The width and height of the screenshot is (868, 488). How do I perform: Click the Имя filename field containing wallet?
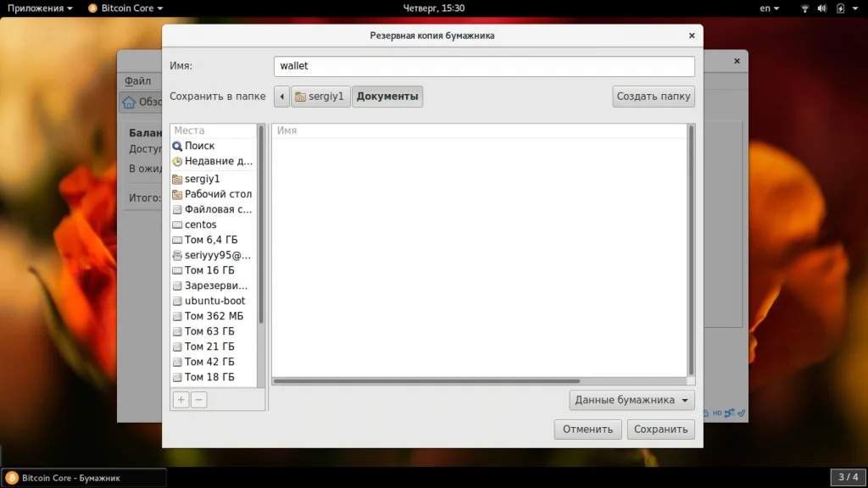tap(484, 66)
